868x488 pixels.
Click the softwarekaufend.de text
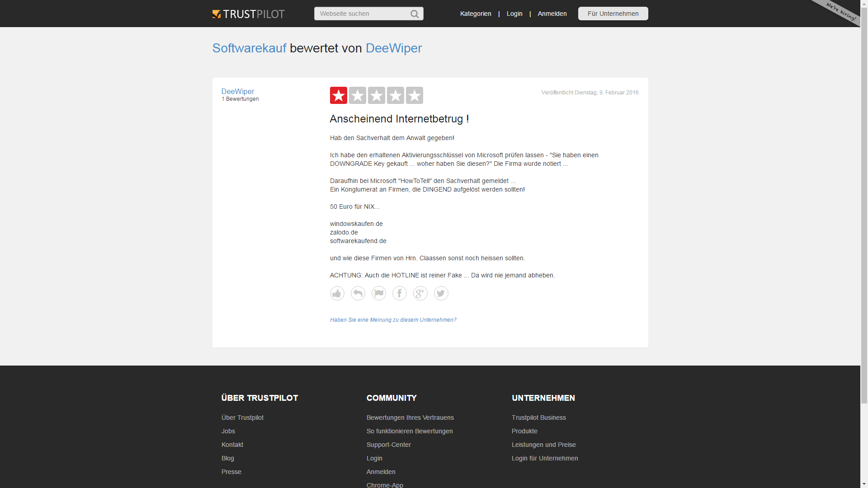pyautogui.click(x=358, y=241)
